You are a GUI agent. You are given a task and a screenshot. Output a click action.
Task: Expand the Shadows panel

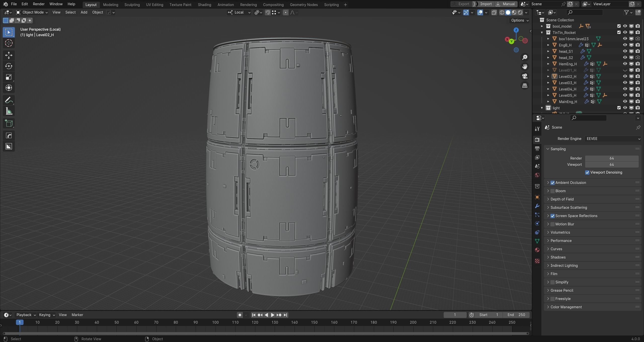pos(558,257)
